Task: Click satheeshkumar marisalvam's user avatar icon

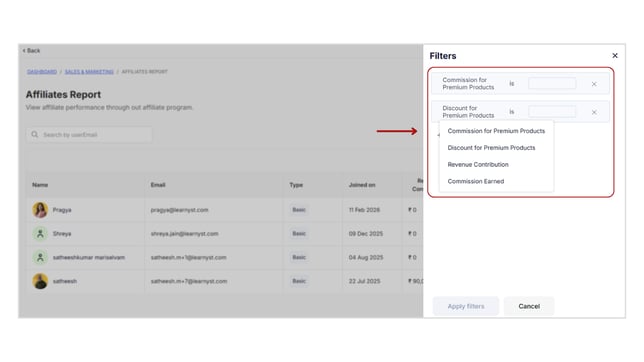Action: [40, 258]
